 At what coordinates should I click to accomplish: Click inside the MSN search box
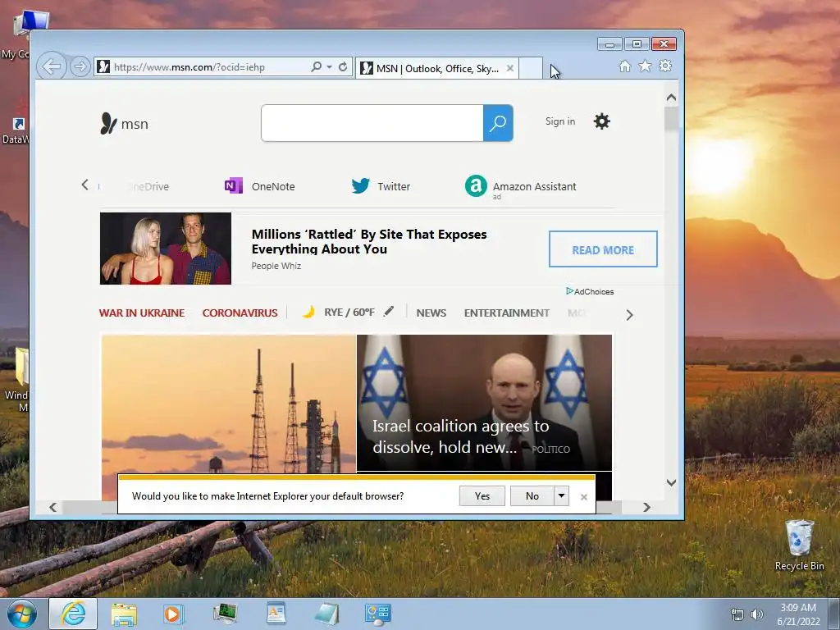click(x=372, y=123)
